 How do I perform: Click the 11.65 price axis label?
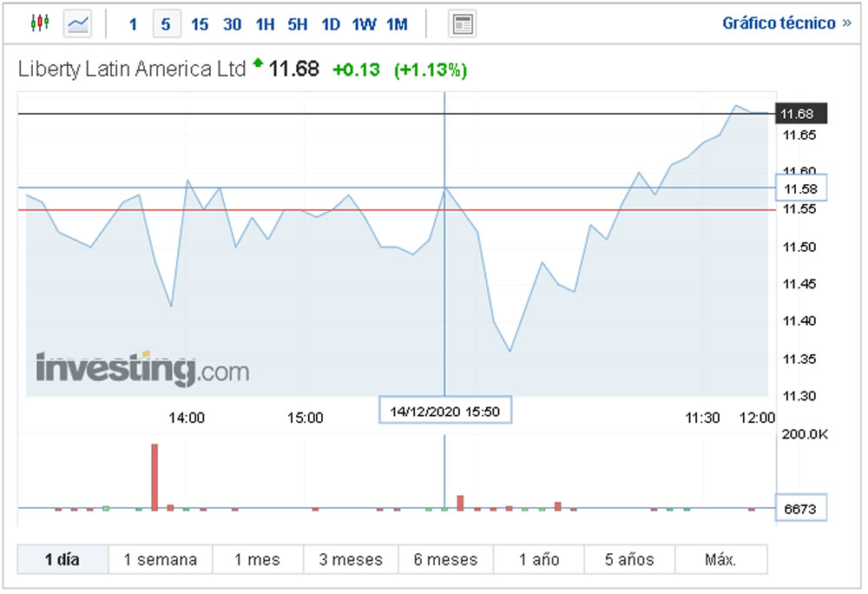click(x=799, y=135)
